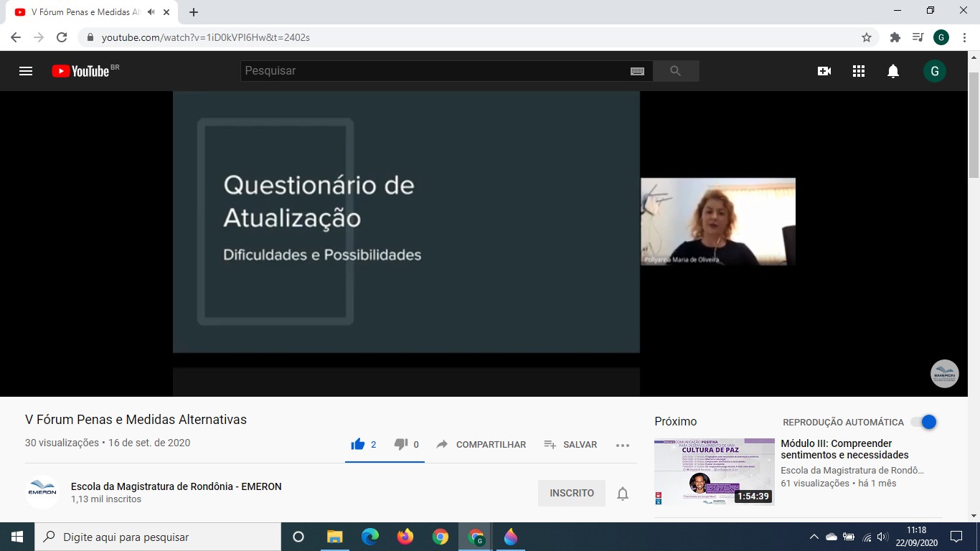This screenshot has height=551, width=980.
Task: Click the INSCRITO subscription button
Action: [x=572, y=494]
